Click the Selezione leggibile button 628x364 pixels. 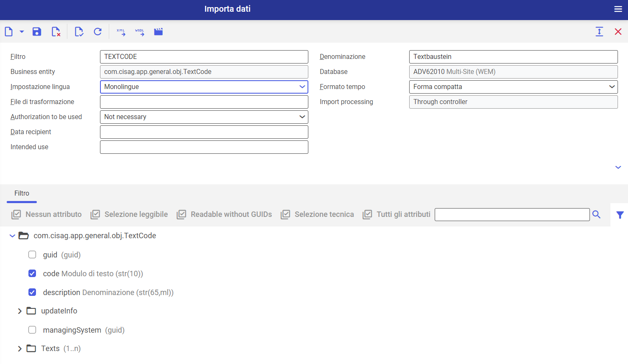[129, 214]
